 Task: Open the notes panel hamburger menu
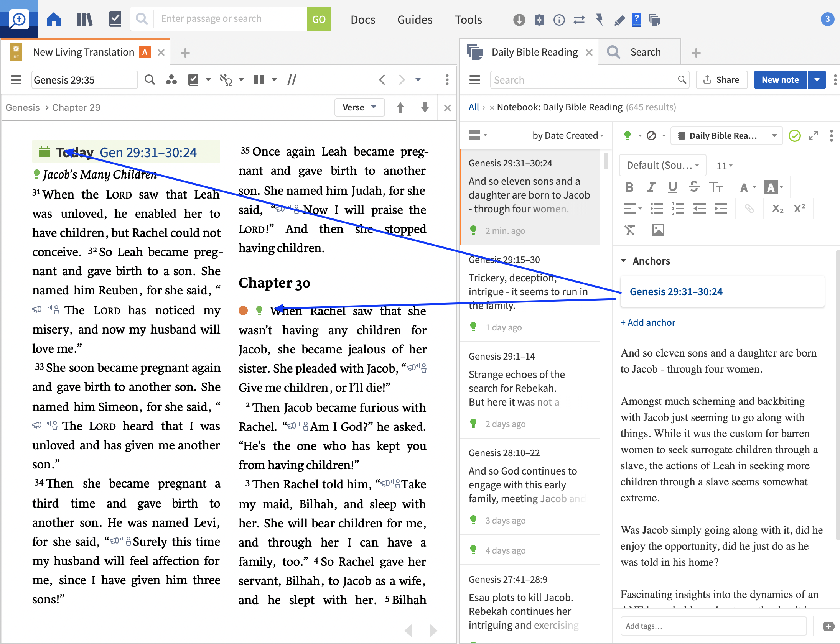[x=475, y=80]
